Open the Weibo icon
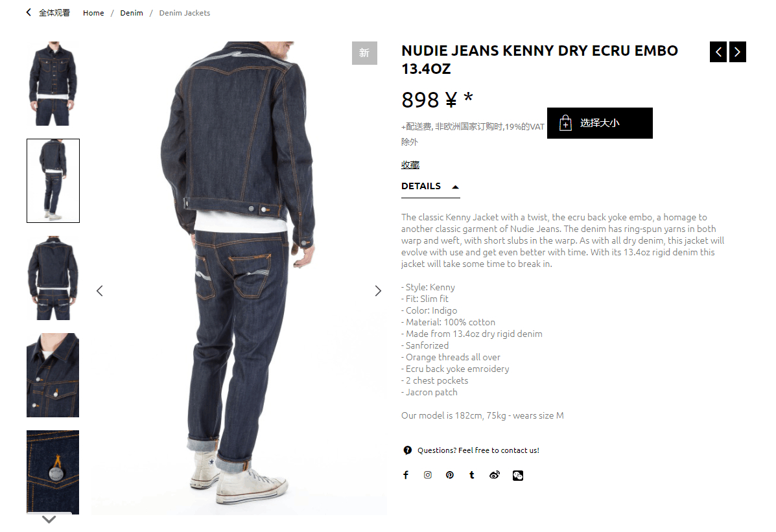The width and height of the screenshot is (776, 532). point(495,475)
